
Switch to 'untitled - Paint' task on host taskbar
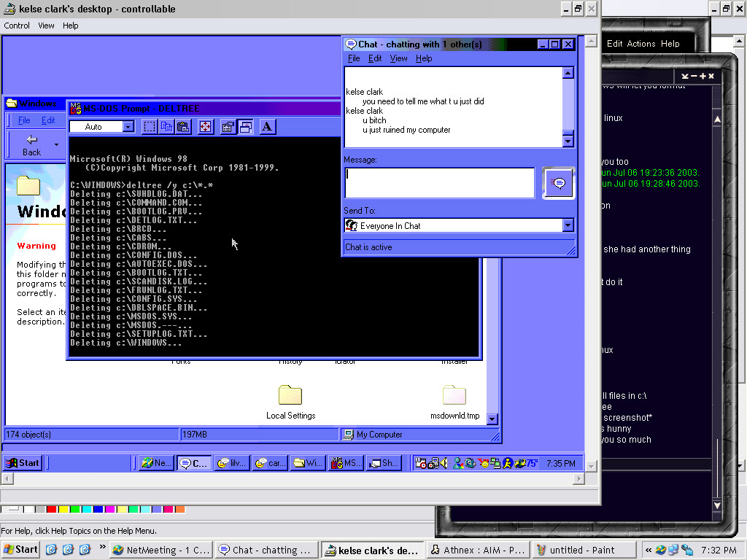(584, 550)
